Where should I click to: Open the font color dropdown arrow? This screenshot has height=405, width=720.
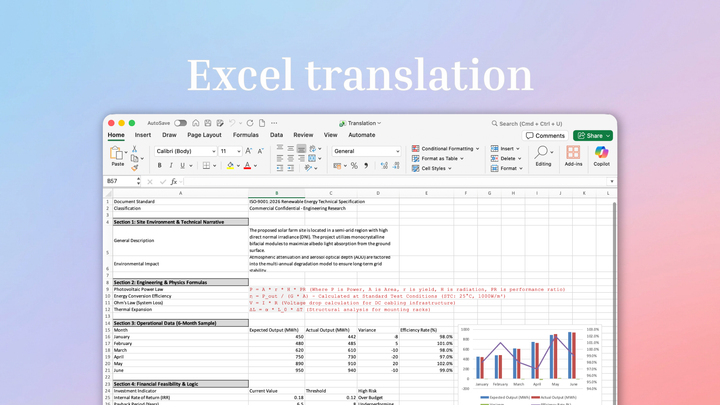(x=255, y=166)
